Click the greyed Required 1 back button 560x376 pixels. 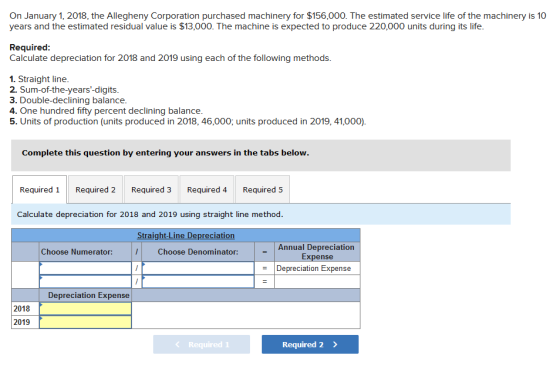[201, 345]
